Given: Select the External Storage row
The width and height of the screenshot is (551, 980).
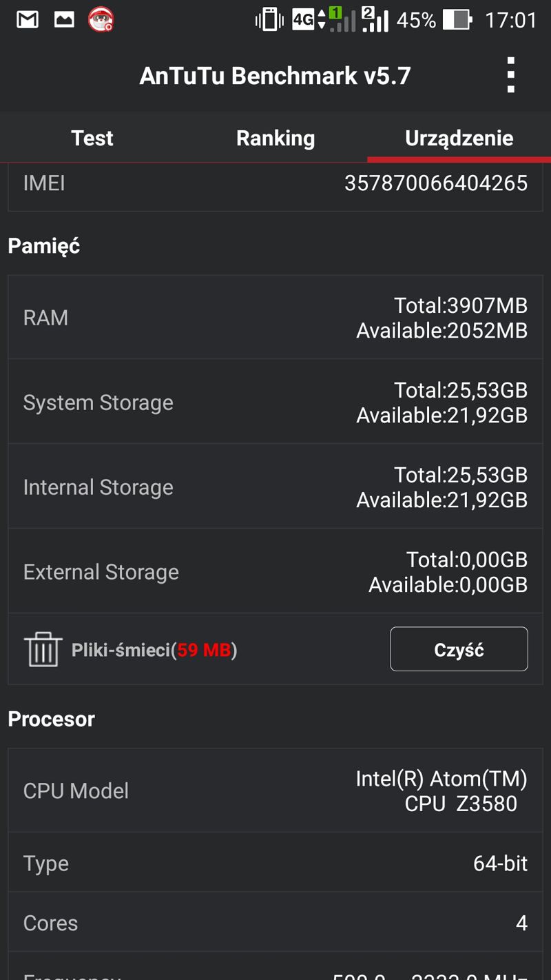Looking at the screenshot, I should point(275,571).
